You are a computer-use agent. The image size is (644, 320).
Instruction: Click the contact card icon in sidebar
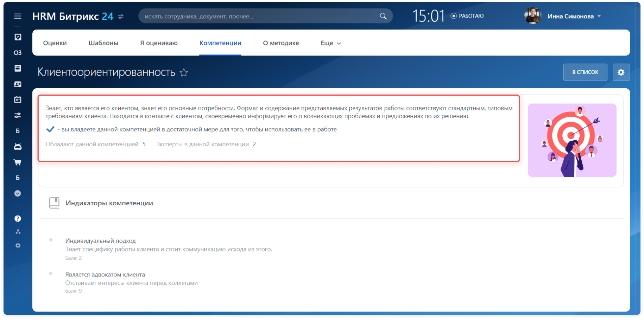pos(18,84)
